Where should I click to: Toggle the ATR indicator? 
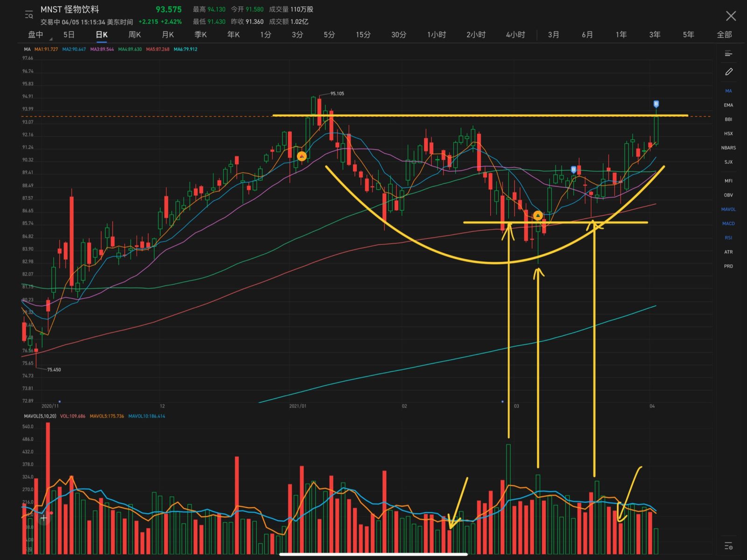(x=728, y=252)
